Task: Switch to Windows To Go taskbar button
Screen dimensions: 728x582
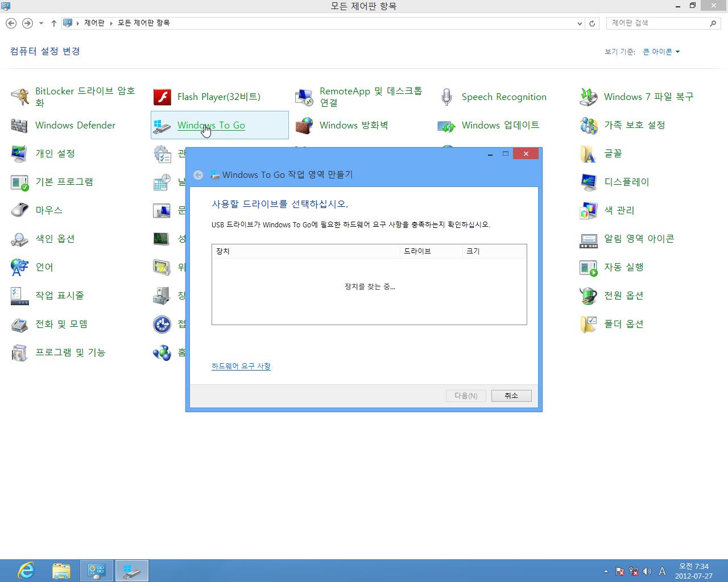Action: (131, 571)
